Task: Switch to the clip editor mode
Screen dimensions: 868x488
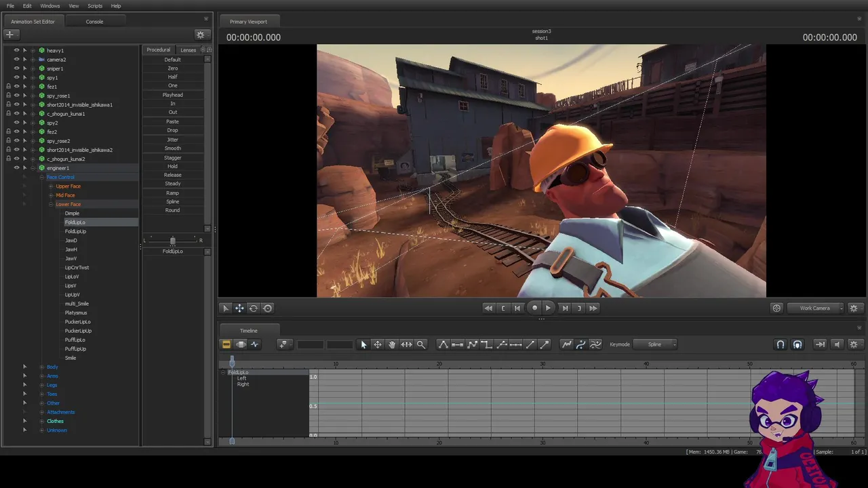Action: click(226, 344)
